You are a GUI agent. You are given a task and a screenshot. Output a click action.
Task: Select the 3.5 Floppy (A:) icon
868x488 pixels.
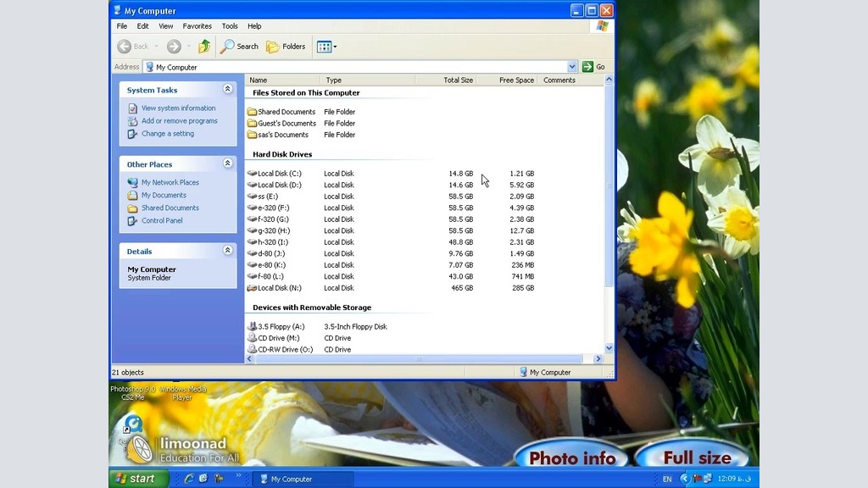(x=252, y=327)
